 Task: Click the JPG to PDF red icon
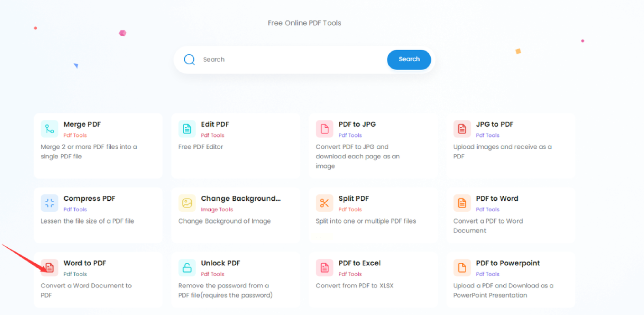click(x=462, y=129)
